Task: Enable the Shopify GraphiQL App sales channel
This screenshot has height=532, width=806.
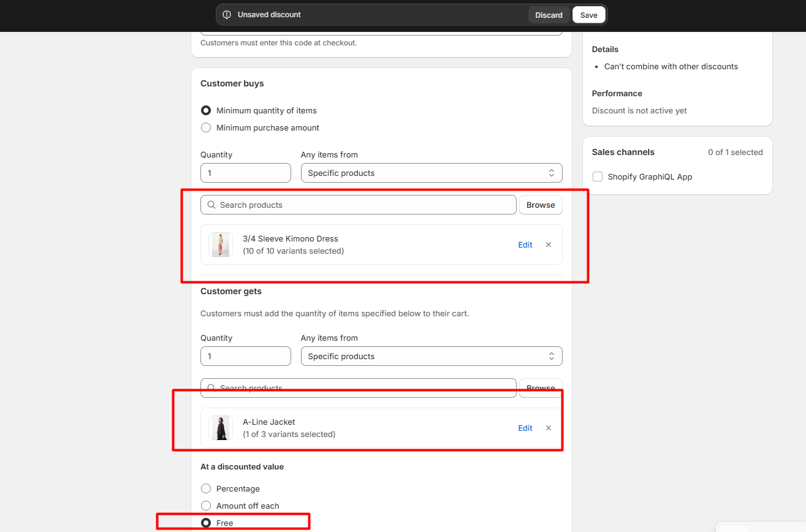Action: [598, 177]
